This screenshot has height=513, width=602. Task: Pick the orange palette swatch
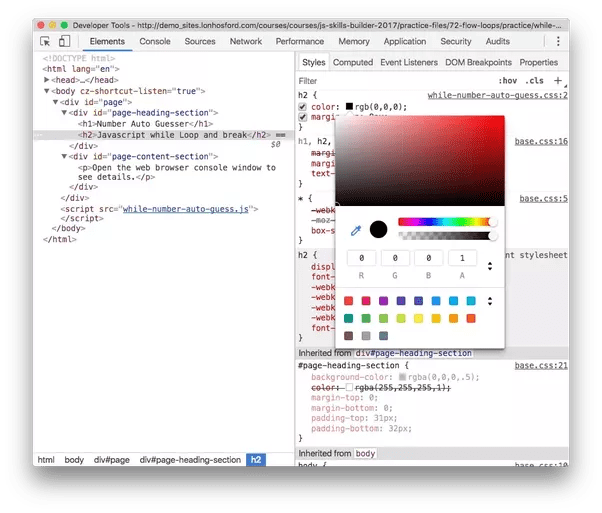coord(453,318)
